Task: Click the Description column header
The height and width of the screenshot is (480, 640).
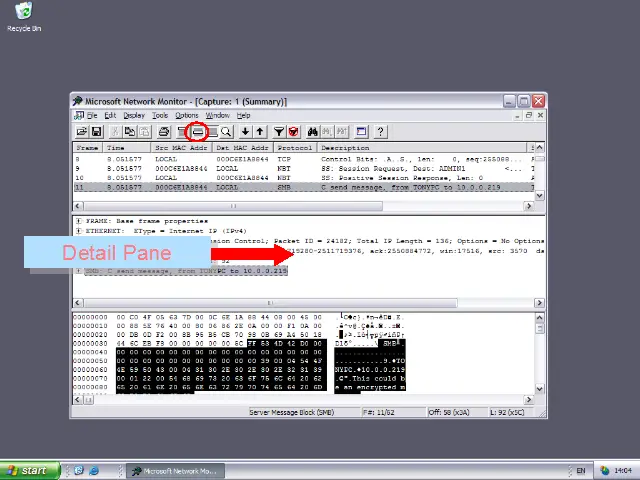Action: click(x=422, y=148)
